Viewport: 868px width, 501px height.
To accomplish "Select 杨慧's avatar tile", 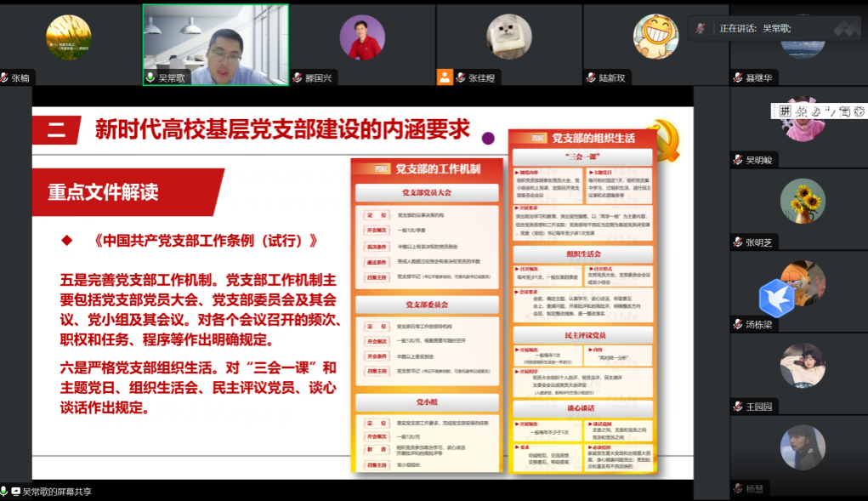I will pos(802,447).
